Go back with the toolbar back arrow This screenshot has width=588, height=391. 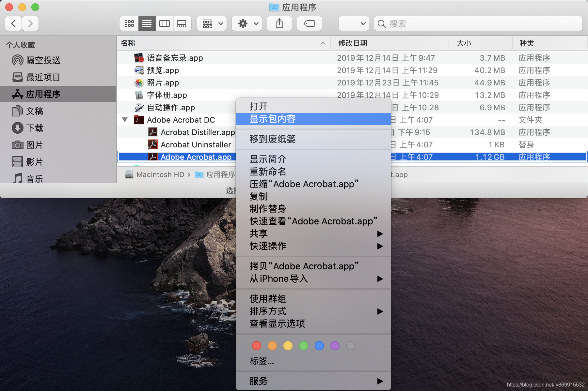point(14,23)
